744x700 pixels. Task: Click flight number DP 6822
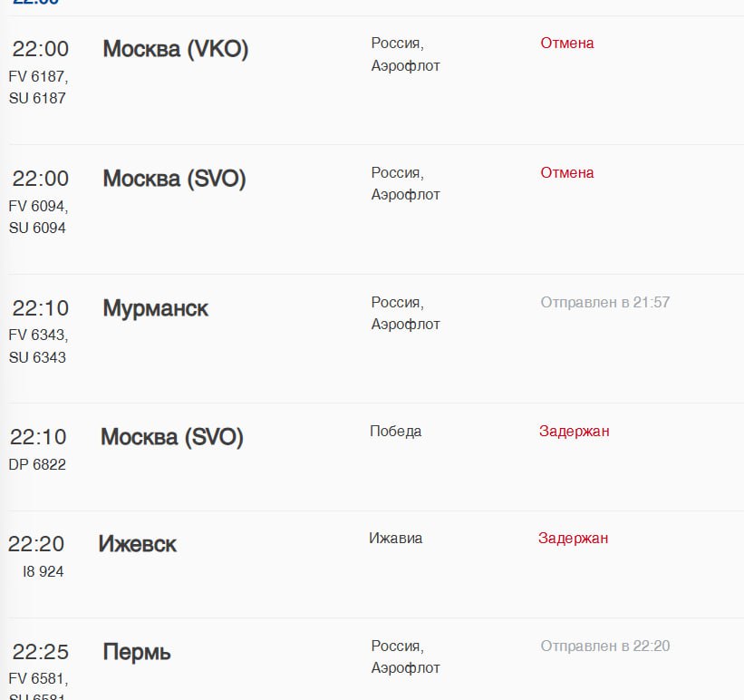click(x=37, y=464)
